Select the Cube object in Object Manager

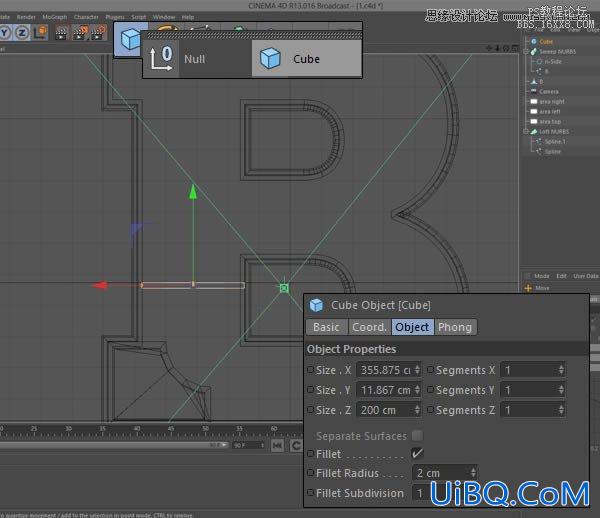click(x=546, y=41)
